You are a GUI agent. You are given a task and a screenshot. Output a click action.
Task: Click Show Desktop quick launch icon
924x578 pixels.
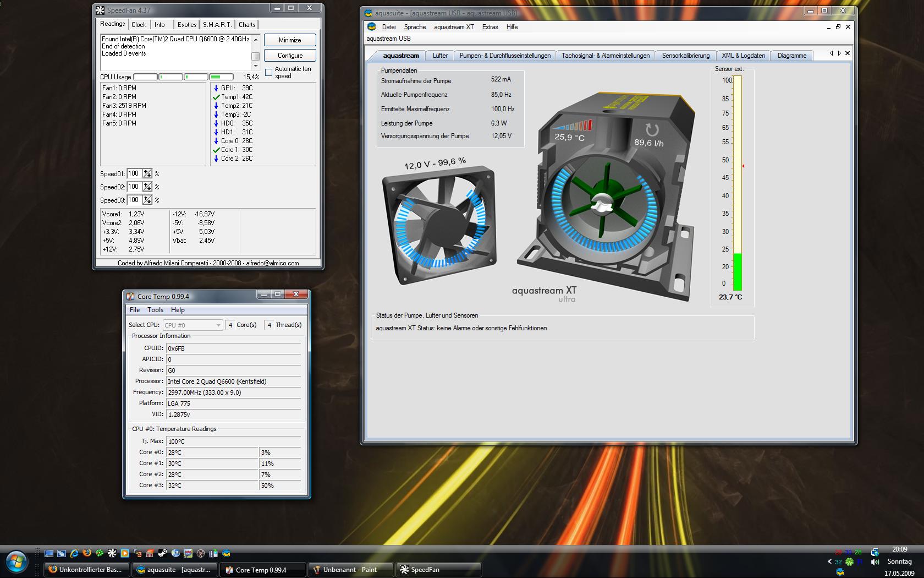point(49,553)
